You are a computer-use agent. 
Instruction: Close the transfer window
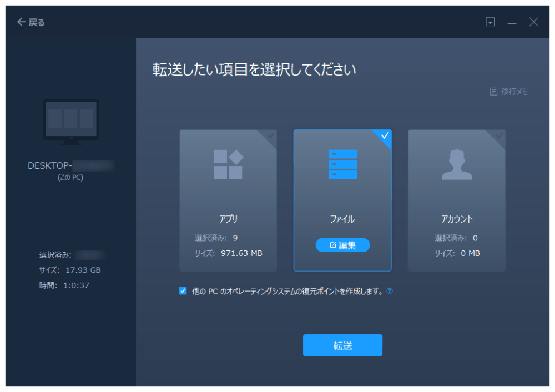point(533,22)
